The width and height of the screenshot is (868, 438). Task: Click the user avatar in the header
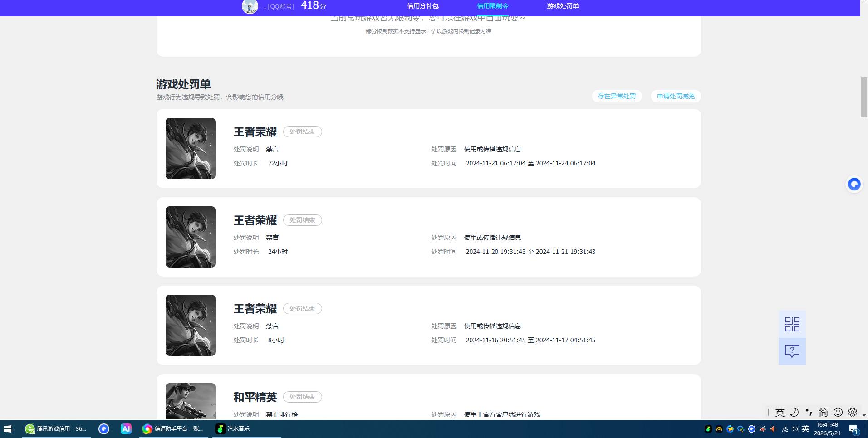[x=250, y=6]
